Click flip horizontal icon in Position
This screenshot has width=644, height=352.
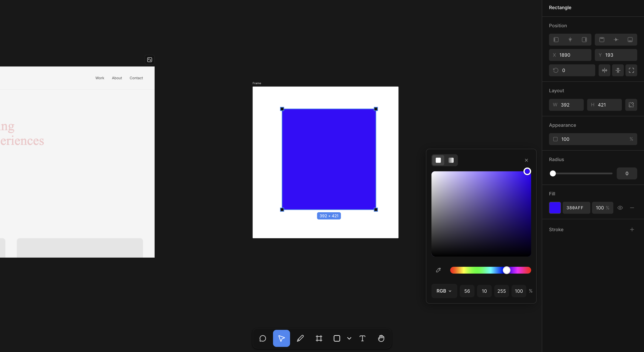605,70
